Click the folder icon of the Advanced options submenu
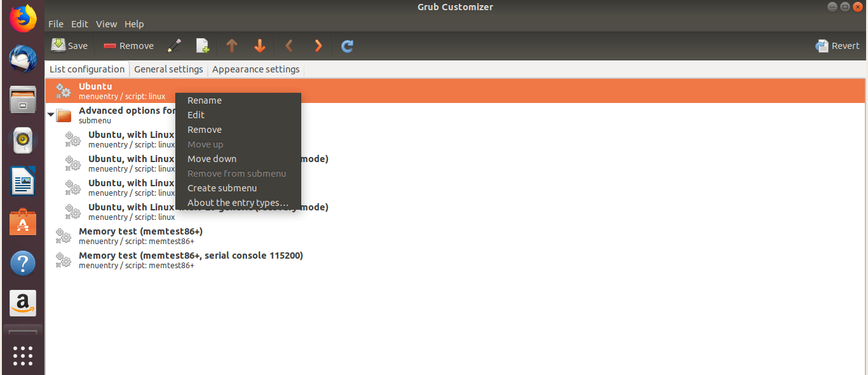This screenshot has width=868, height=375. click(x=64, y=115)
